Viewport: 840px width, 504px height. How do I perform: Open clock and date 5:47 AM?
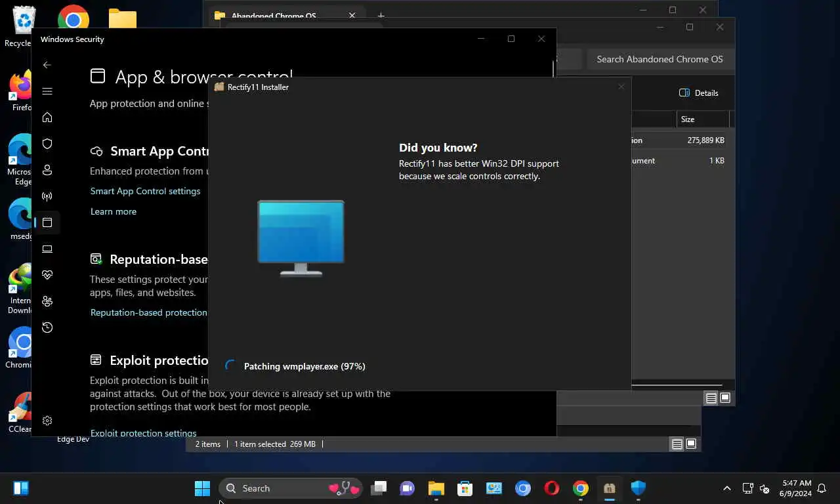click(x=796, y=488)
